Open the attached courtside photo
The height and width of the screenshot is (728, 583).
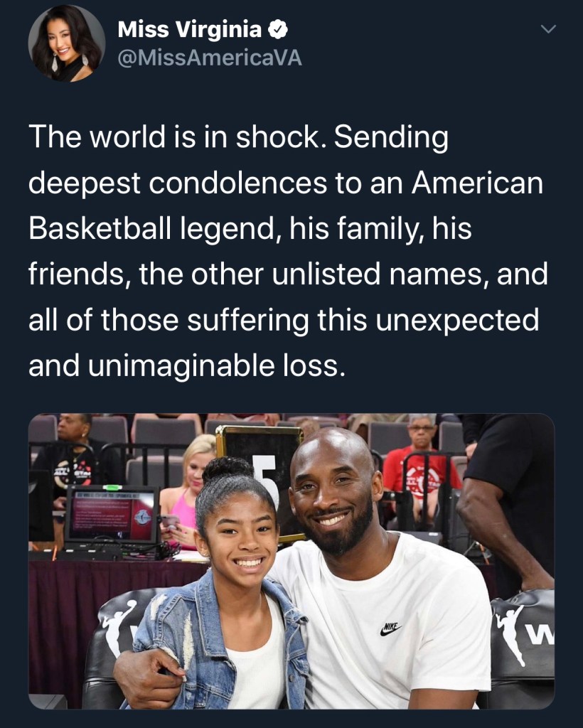tap(291, 561)
